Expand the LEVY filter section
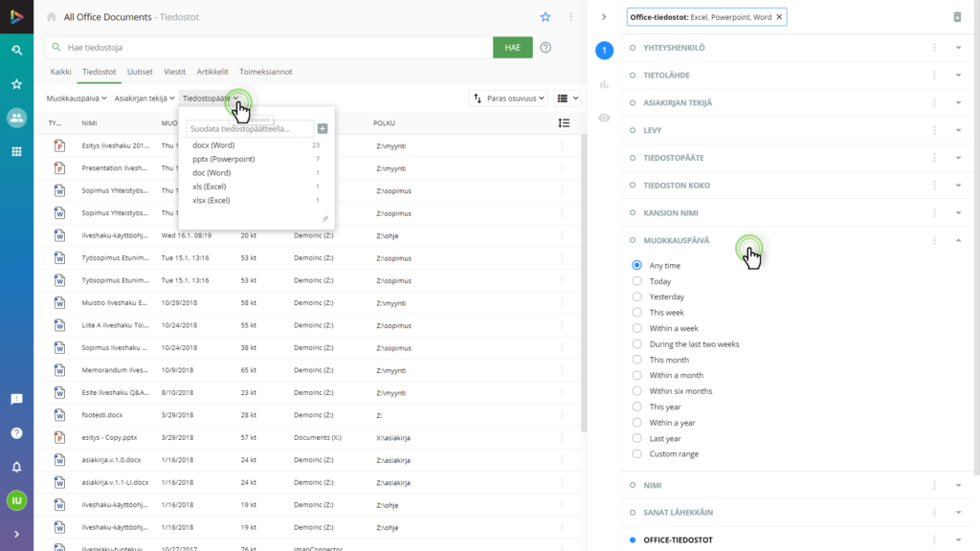This screenshot has height=551, width=980. [958, 130]
